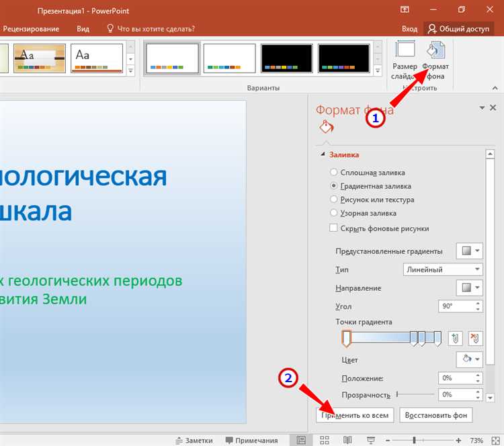
Task: Click the Fill paint bucket icon in the pane
Action: pos(326,126)
